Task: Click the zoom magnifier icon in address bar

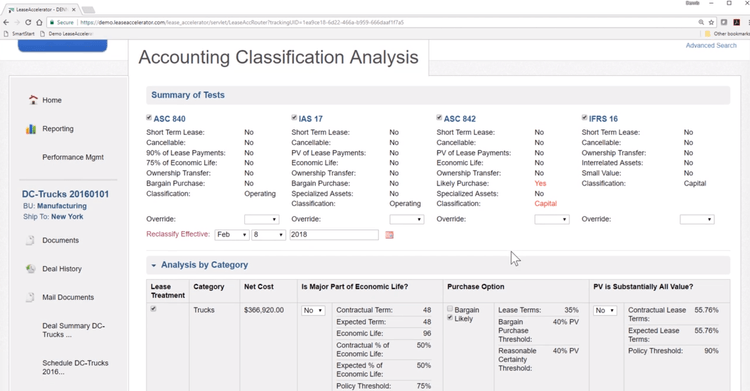Action: pos(701,22)
